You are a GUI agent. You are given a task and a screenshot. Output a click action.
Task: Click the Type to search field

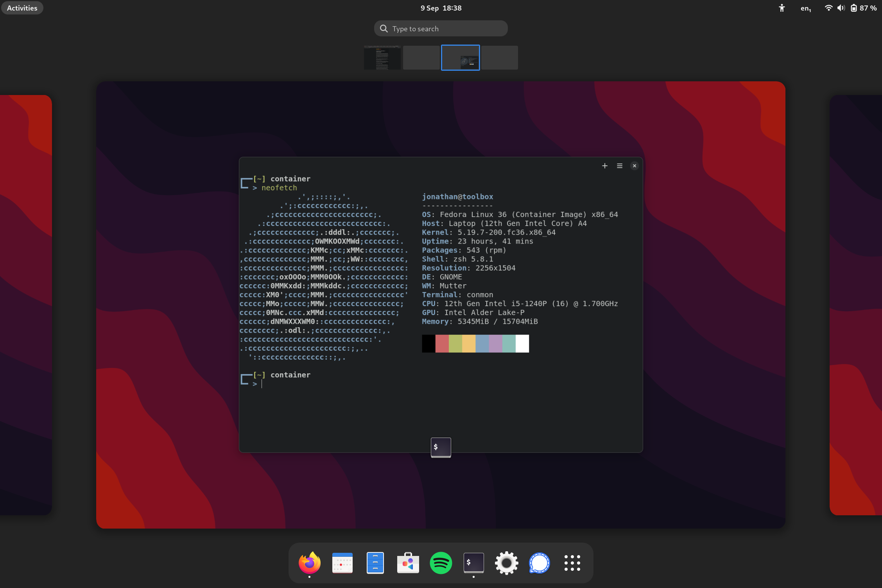tap(441, 28)
